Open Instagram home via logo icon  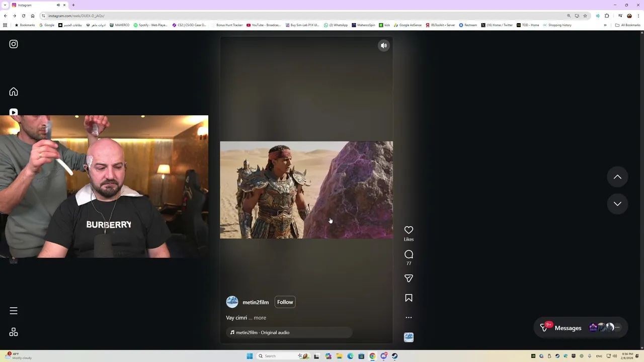(x=14, y=44)
